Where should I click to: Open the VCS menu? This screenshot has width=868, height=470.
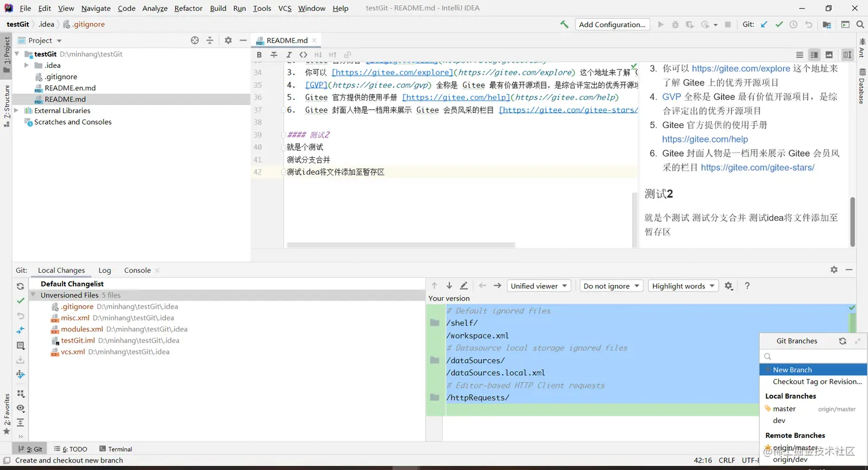[x=285, y=8]
